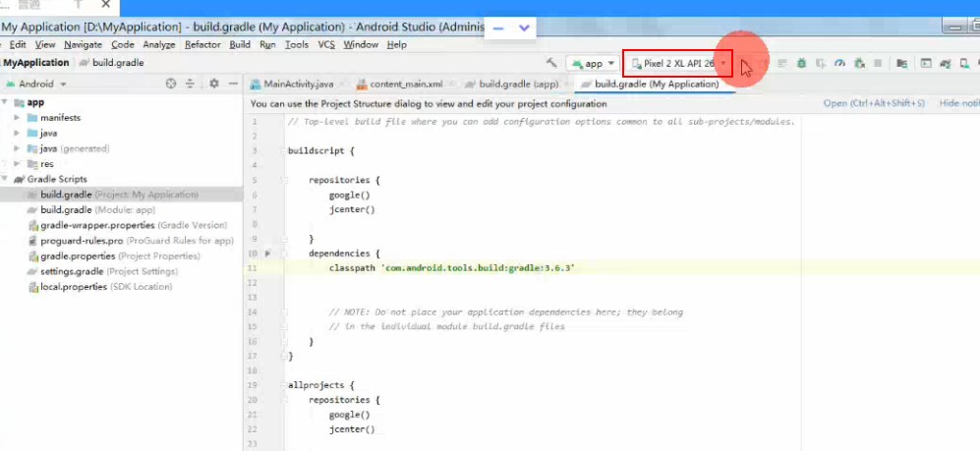Viewport: 980px width, 451px height.
Task: Open the Pixel 2 XL API 26 device dropdown
Action: point(677,63)
